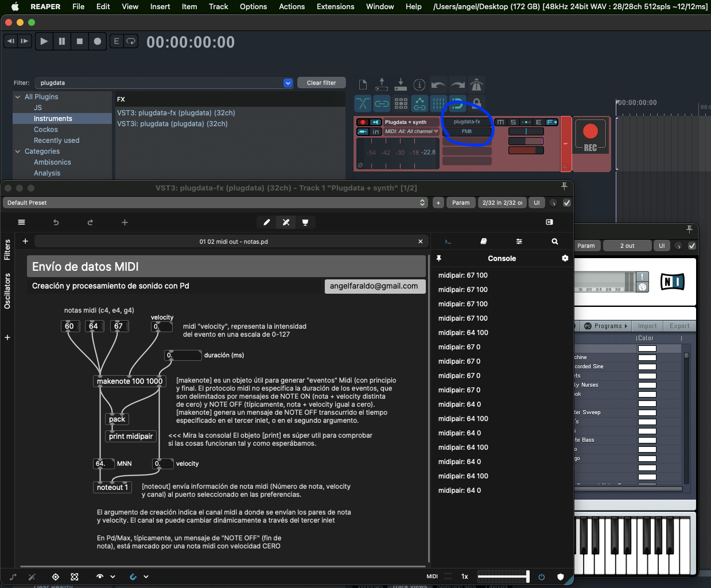
Task: Toggle the lock padlock icon
Action: pyautogui.click(x=476, y=104)
